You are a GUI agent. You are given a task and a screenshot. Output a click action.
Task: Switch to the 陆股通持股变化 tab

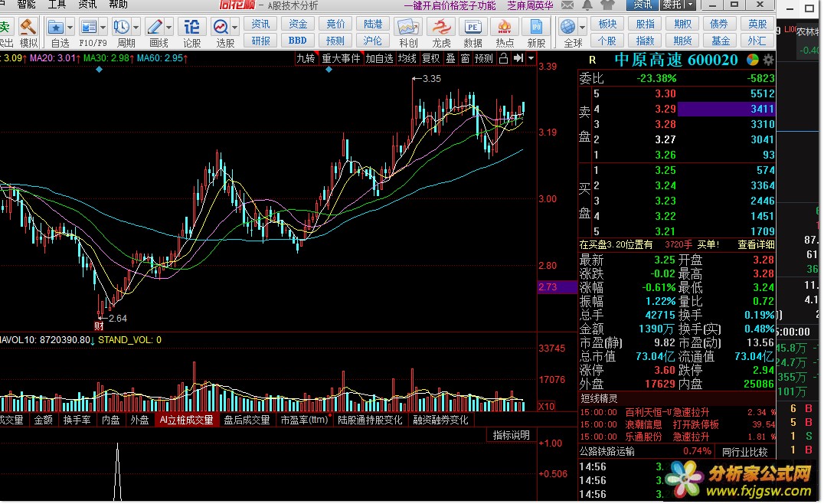(x=369, y=420)
